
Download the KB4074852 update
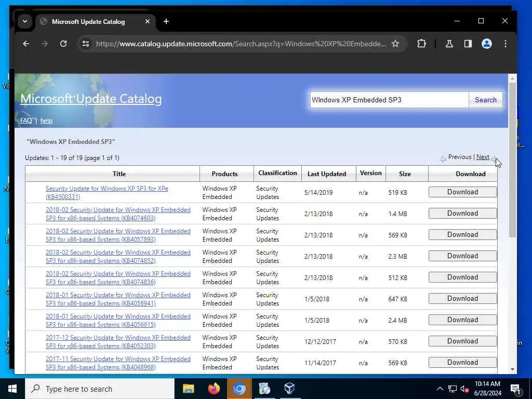pos(462,256)
